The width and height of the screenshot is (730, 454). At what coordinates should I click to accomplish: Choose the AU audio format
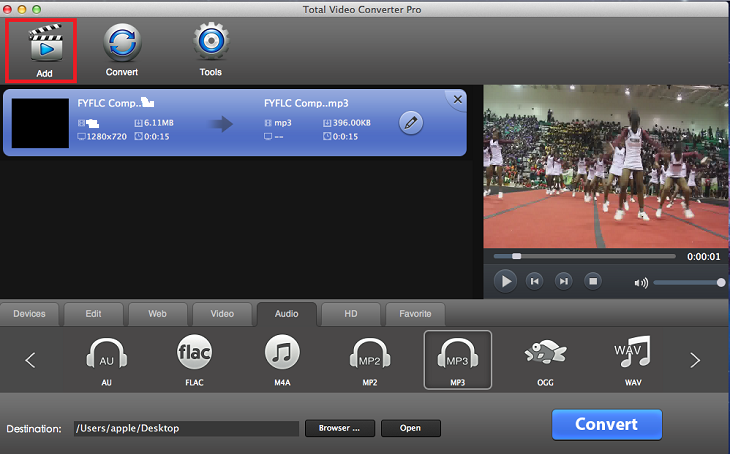pyautogui.click(x=107, y=360)
